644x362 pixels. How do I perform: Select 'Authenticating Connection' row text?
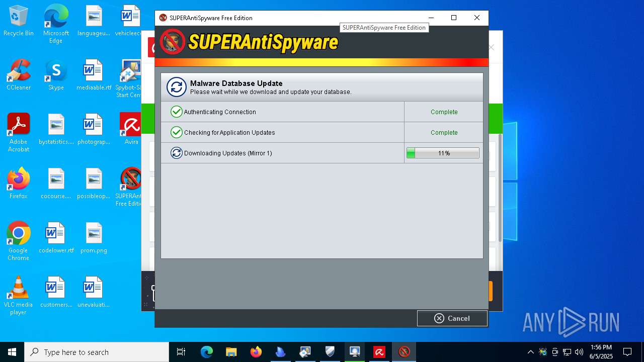pyautogui.click(x=220, y=112)
